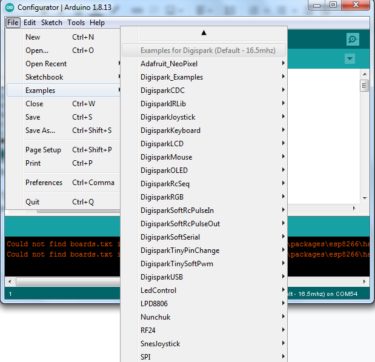The height and width of the screenshot is (362, 375).
Task: Open the Sketchbook submenu
Action: 63,77
